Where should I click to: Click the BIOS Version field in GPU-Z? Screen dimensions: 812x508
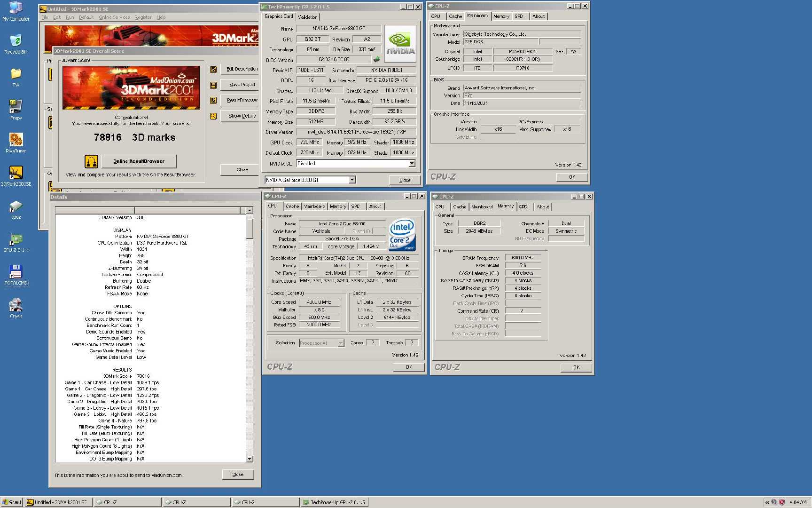click(x=334, y=60)
